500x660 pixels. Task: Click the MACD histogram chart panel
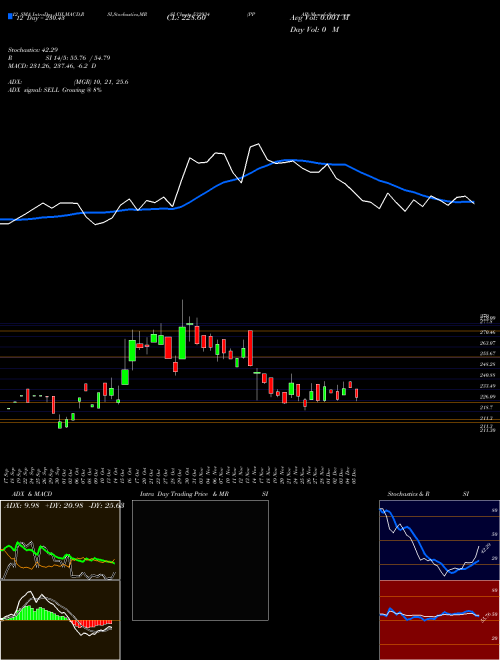point(60,620)
